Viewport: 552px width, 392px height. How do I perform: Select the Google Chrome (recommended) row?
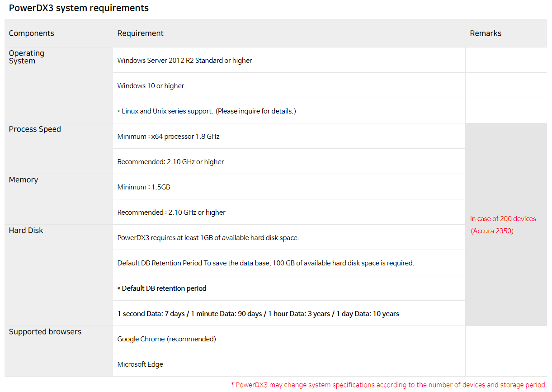point(166,339)
